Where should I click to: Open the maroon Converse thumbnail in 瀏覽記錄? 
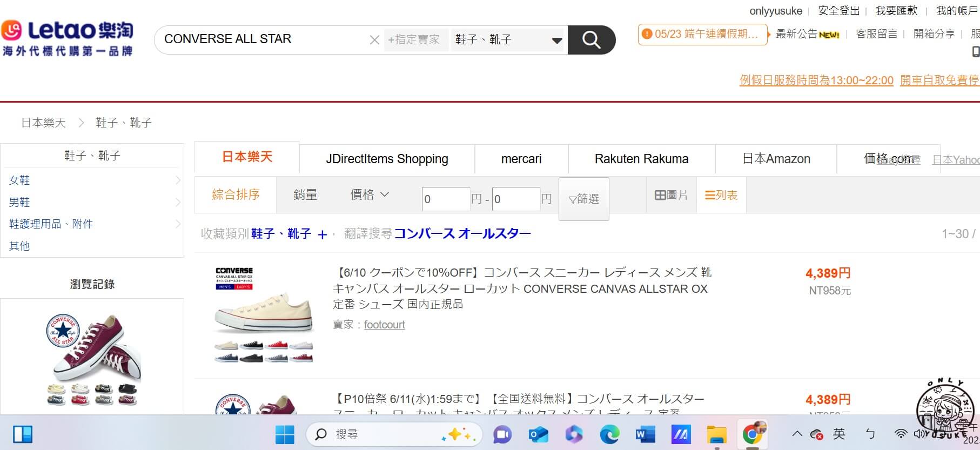[x=92, y=359]
